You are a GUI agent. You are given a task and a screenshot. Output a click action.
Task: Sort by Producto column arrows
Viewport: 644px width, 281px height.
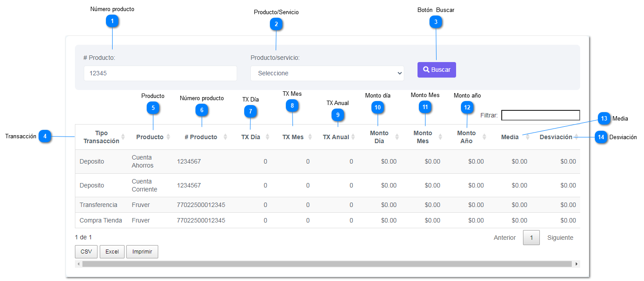click(168, 137)
